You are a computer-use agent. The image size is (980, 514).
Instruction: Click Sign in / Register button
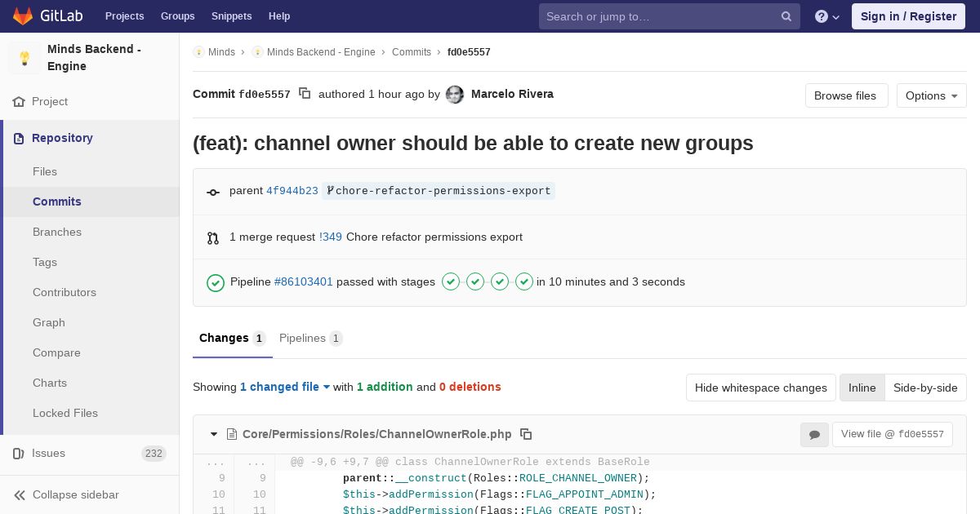[x=909, y=16]
